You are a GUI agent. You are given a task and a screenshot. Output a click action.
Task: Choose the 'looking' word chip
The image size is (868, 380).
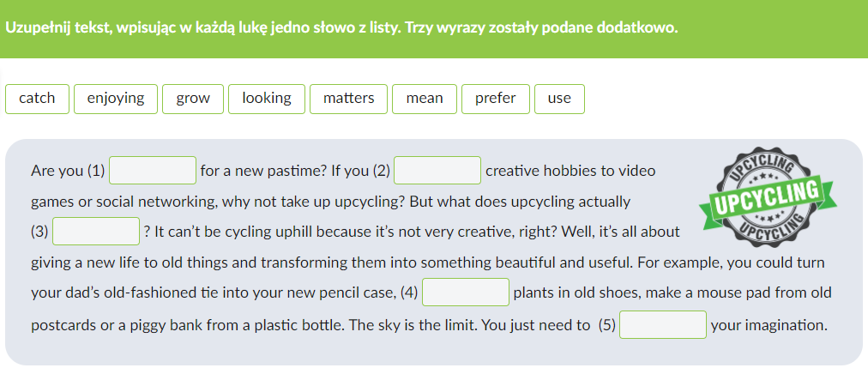[267, 99]
